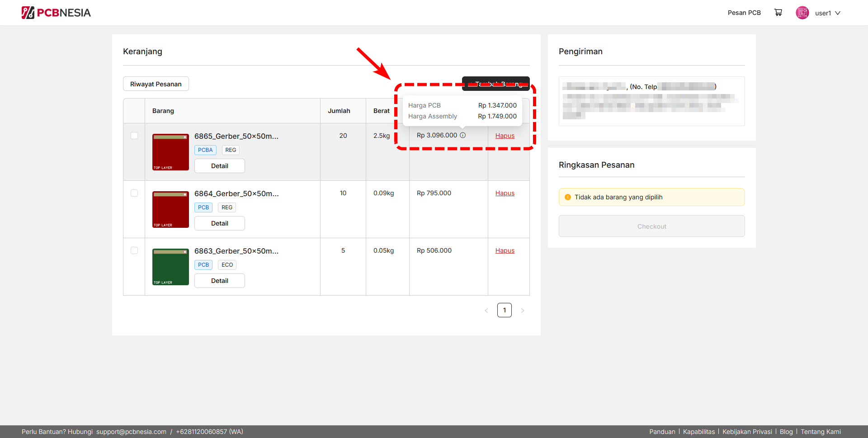Click the 6863_Gerber_50×50m... item name
Viewport: 868px width, 438px height.
pos(236,251)
